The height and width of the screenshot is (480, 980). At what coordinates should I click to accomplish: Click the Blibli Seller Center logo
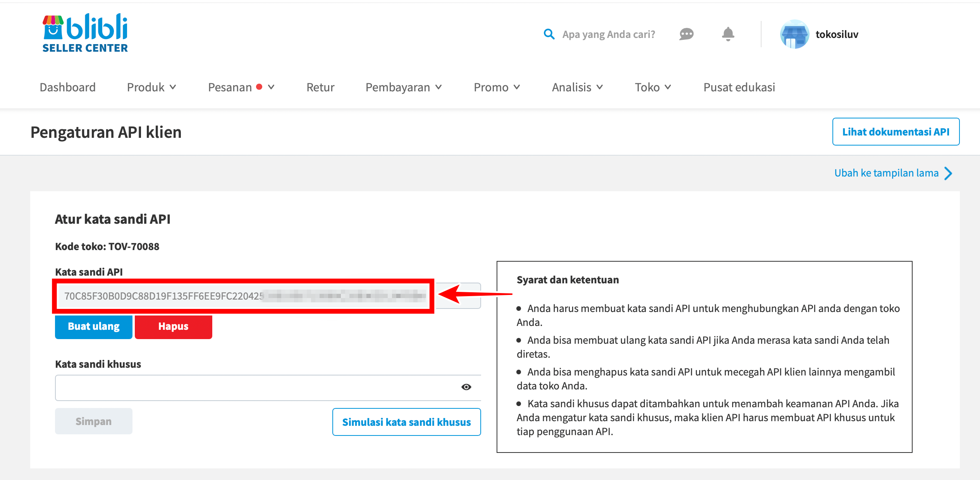click(x=85, y=33)
